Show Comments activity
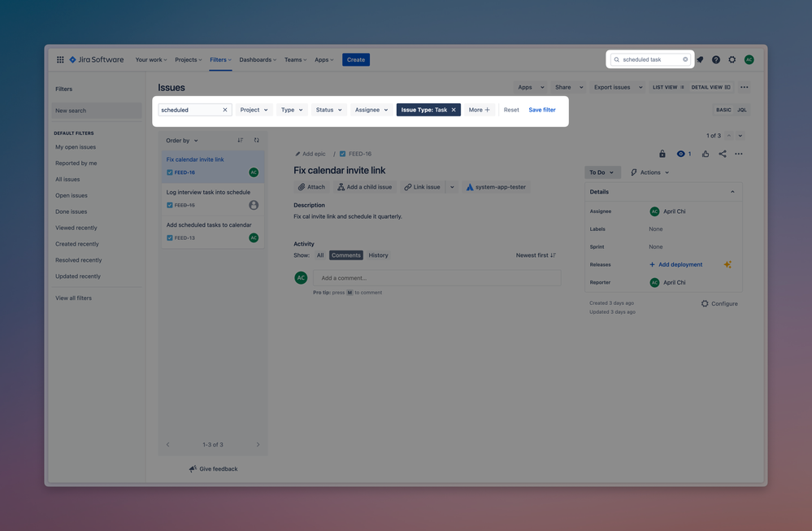This screenshot has width=812, height=531. tap(346, 255)
